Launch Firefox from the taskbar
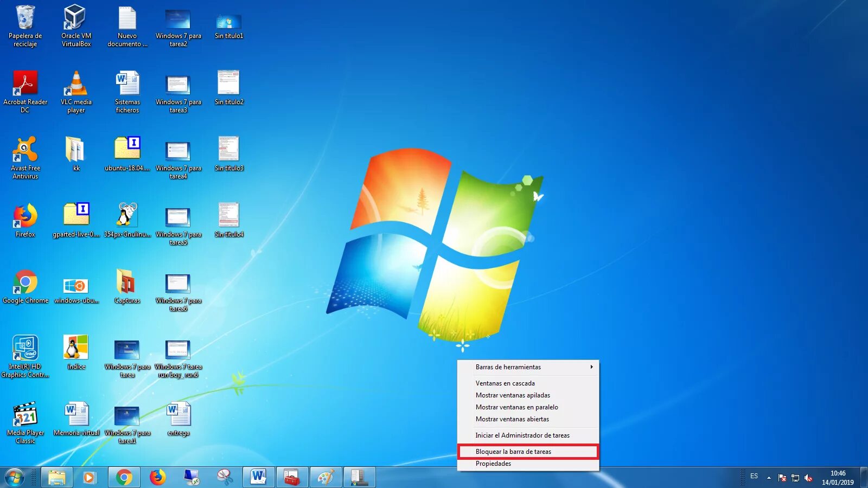Image resolution: width=868 pixels, height=488 pixels. (x=157, y=477)
